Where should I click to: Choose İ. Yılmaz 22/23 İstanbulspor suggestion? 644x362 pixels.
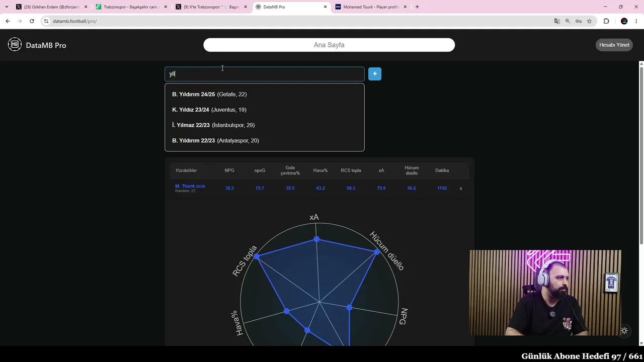(x=265, y=125)
